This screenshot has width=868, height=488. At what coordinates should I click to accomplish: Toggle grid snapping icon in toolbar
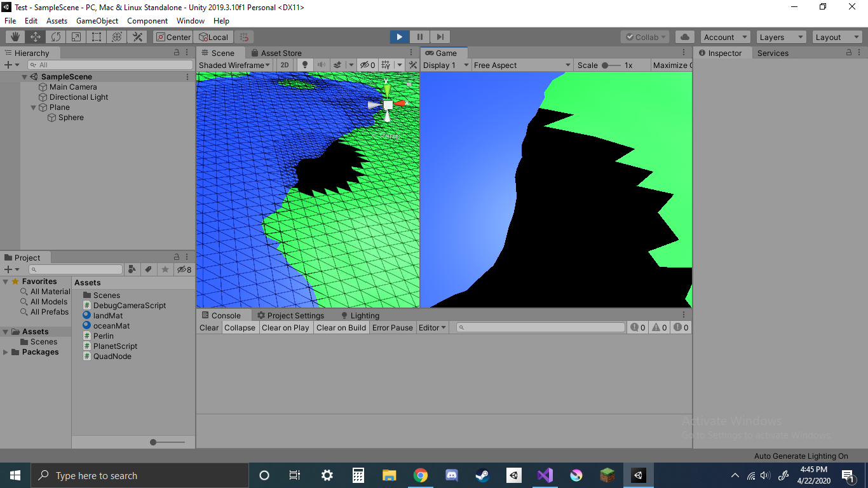click(244, 37)
